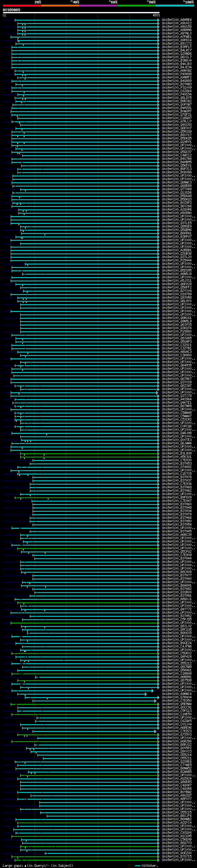Select the UniRef100_O74892 label
This screenshot has height=868, width=197.
(177, 467)
